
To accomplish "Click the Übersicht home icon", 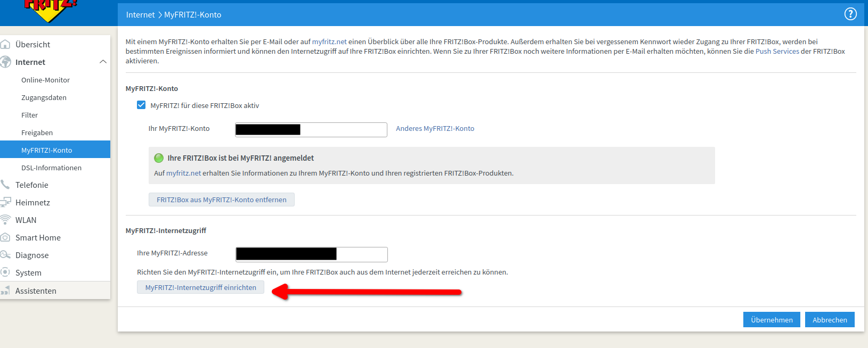I will tap(5, 44).
